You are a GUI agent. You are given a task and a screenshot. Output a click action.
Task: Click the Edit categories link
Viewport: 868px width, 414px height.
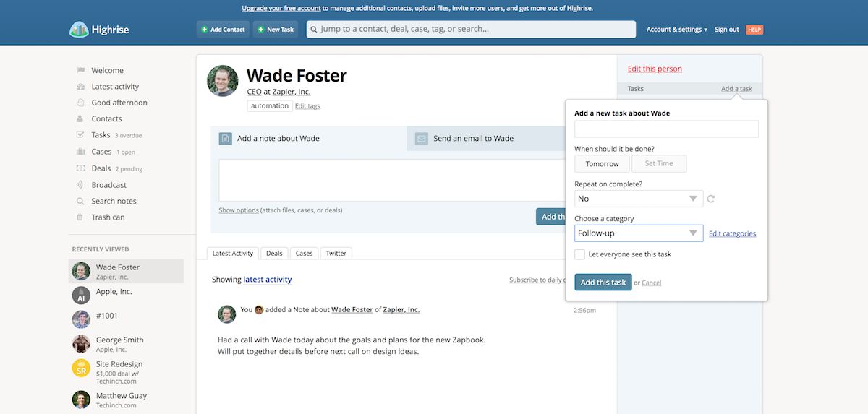[x=732, y=234]
